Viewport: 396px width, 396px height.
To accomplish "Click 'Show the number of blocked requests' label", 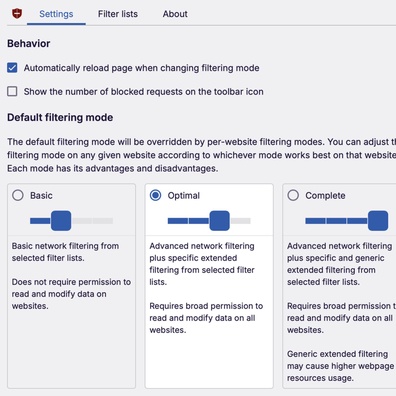I will (143, 92).
